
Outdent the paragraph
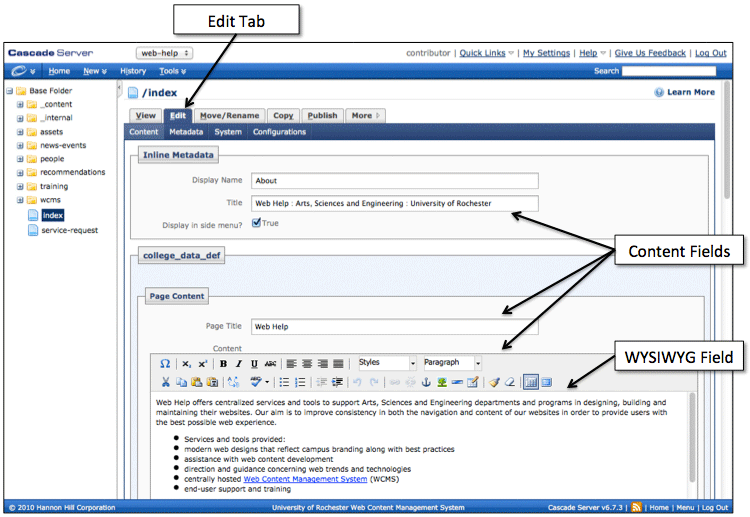point(321,382)
